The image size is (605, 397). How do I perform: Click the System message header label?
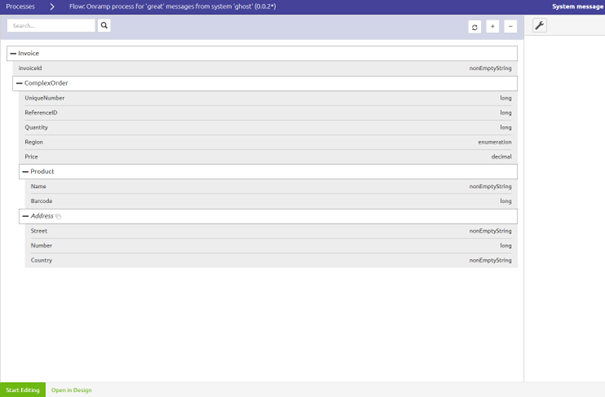(578, 7)
